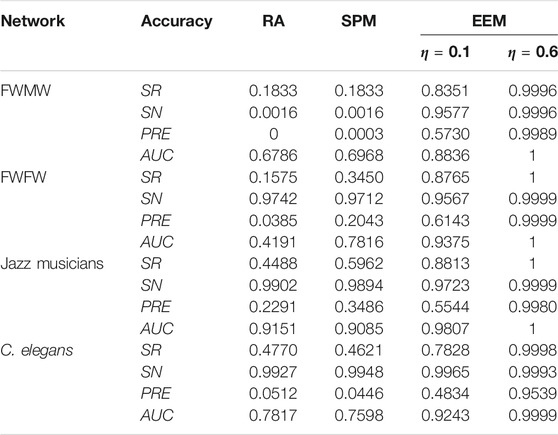The width and height of the screenshot is (558, 435).
Task: Click the Network column header
Action: pos(33,21)
